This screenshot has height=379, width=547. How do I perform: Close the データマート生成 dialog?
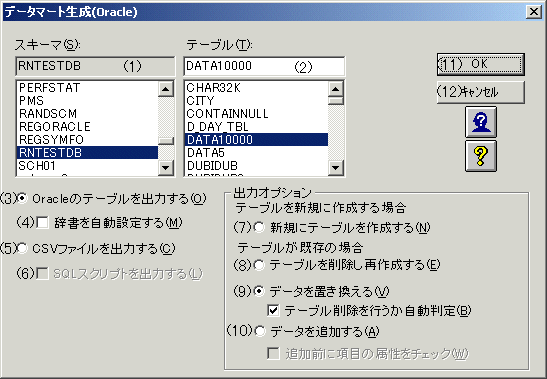tap(534, 12)
